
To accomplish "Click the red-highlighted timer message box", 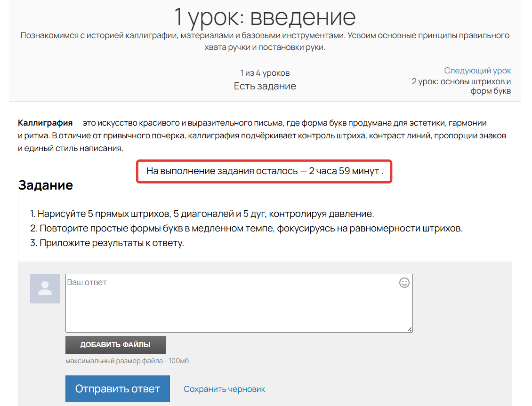I will point(265,172).
